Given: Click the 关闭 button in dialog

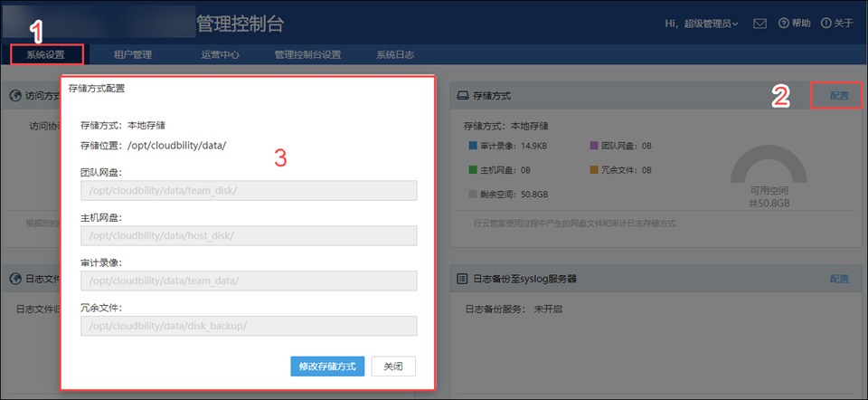Looking at the screenshot, I should pyautogui.click(x=393, y=367).
